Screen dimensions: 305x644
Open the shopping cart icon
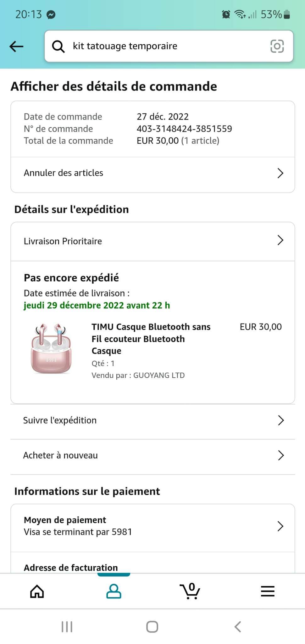pyautogui.click(x=190, y=591)
